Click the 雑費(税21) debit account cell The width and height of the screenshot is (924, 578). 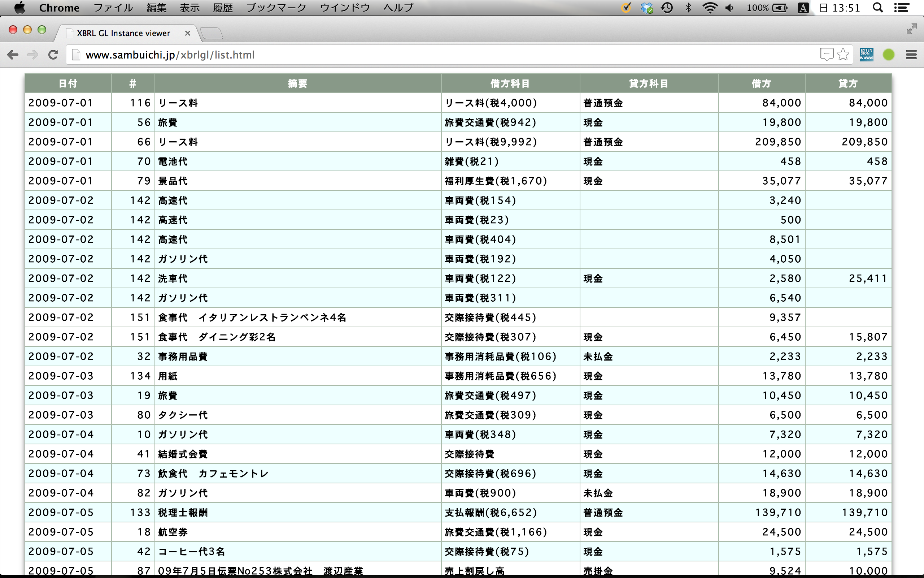[x=510, y=161]
